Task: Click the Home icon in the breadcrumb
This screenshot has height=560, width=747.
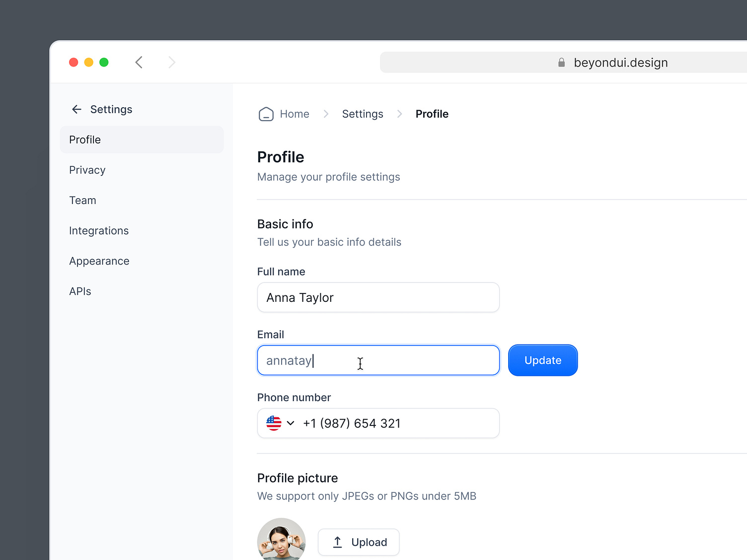Action: [x=266, y=114]
